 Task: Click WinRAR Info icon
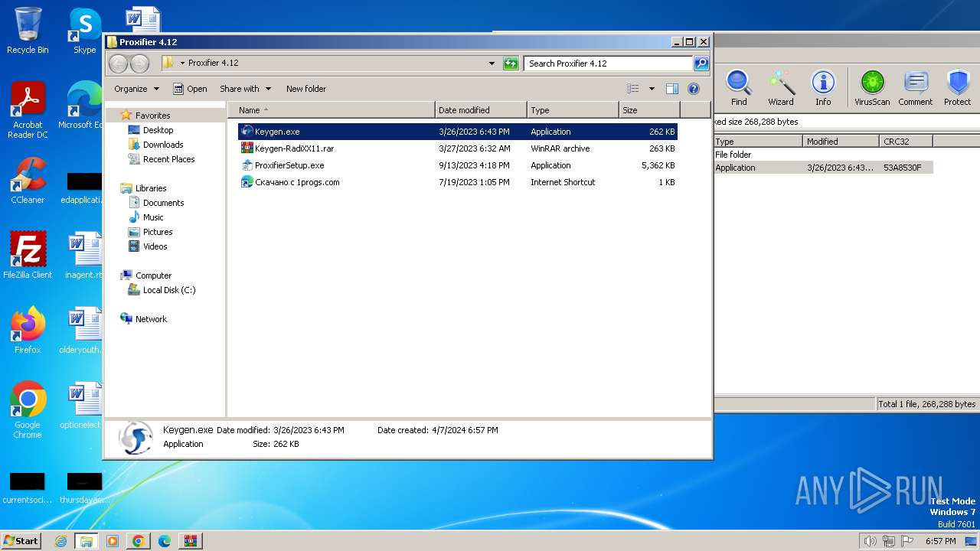click(823, 87)
